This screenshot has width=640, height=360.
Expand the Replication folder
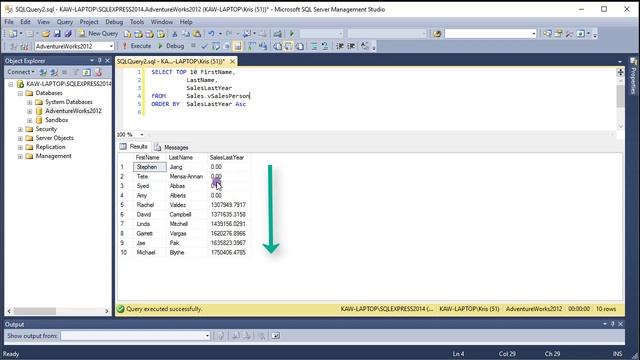20,147
